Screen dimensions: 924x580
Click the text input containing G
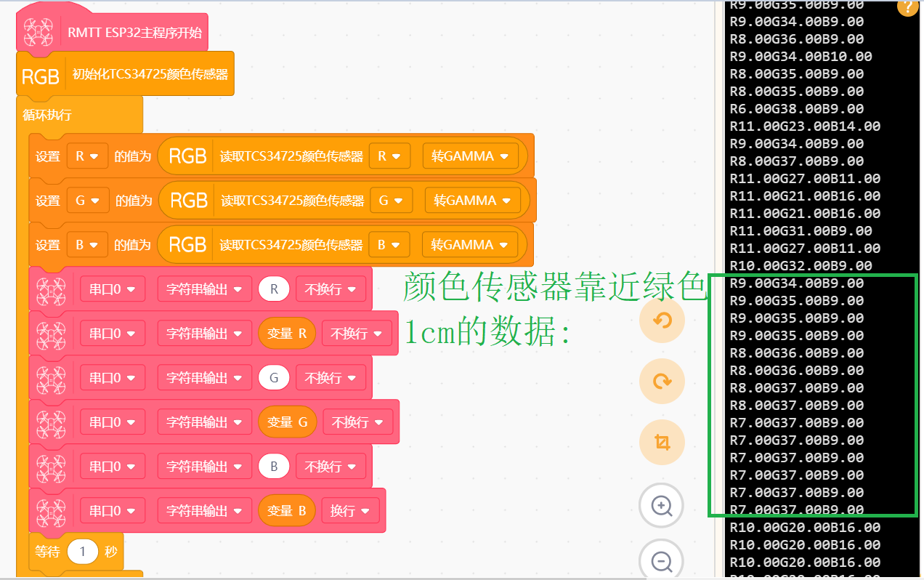point(274,378)
